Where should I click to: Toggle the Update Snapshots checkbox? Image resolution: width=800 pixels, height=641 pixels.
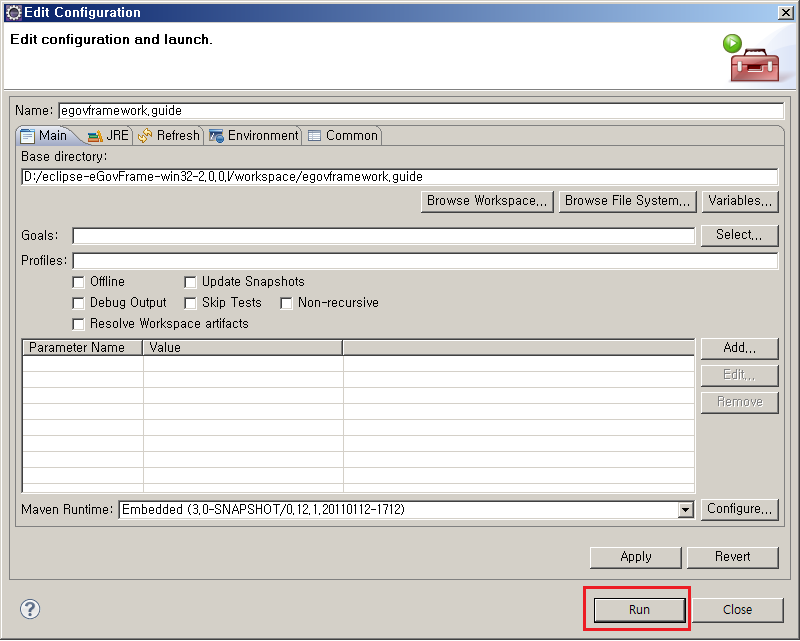pyautogui.click(x=191, y=282)
